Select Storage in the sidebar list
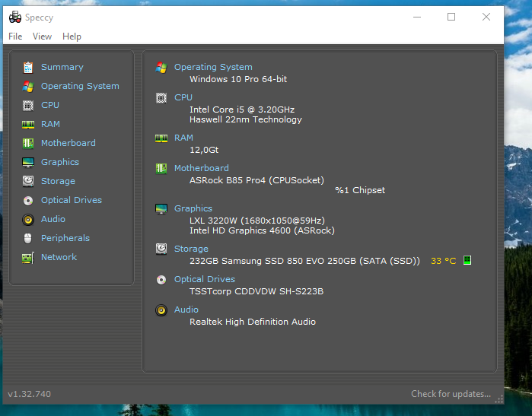Image resolution: width=532 pixels, height=416 pixels. [58, 181]
